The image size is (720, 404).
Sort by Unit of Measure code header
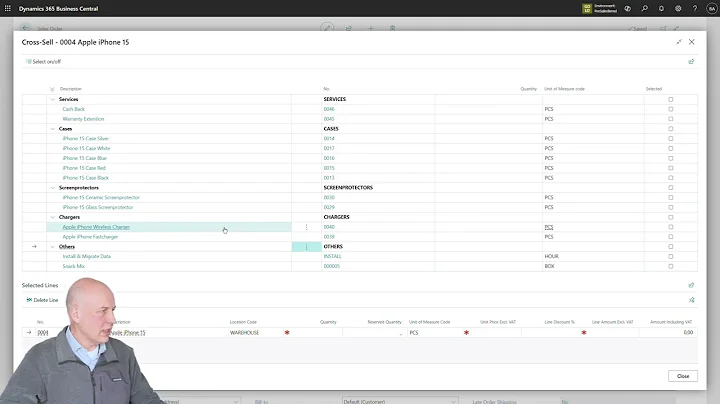[x=564, y=89]
